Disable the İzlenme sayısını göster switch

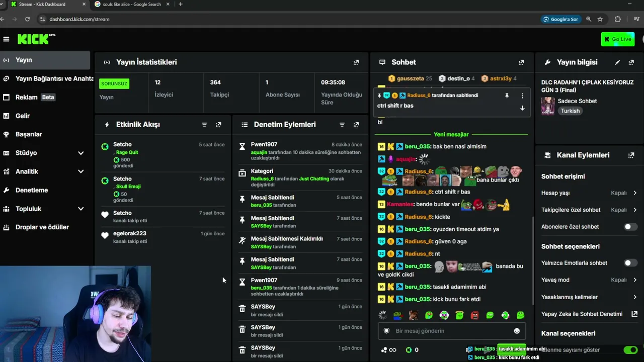click(630, 350)
